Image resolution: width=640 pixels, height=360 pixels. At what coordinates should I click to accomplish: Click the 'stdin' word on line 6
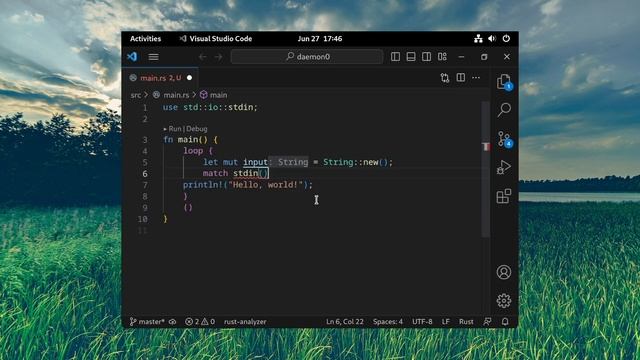245,173
